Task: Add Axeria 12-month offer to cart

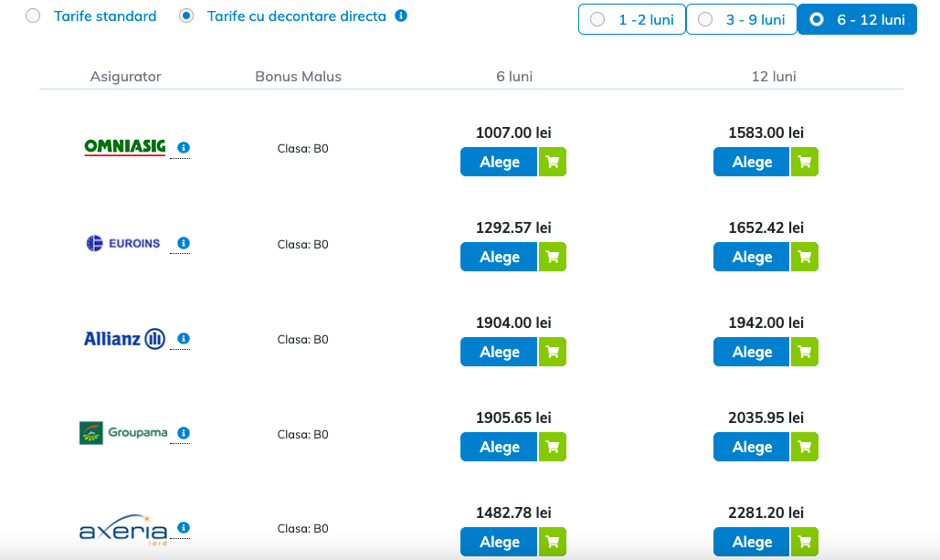Action: click(x=805, y=542)
